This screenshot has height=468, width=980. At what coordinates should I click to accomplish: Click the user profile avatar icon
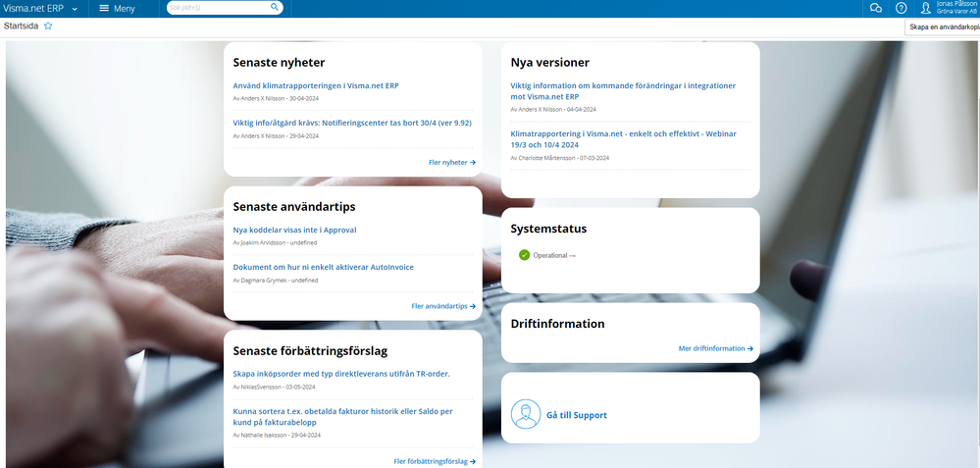pos(926,8)
